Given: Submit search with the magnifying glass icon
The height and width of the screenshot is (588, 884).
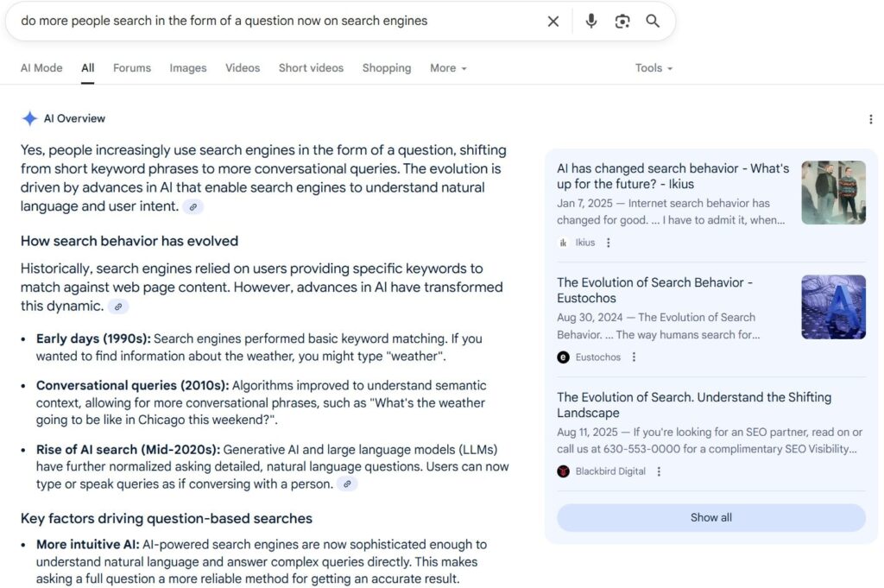Looking at the screenshot, I should coord(653,22).
